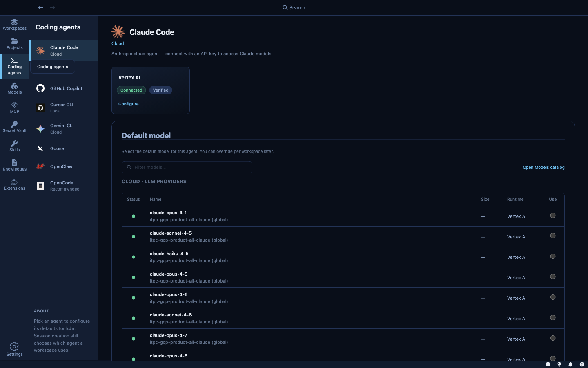Focus the Filter models field
Viewport: 588px width, 368px height.
(187, 167)
